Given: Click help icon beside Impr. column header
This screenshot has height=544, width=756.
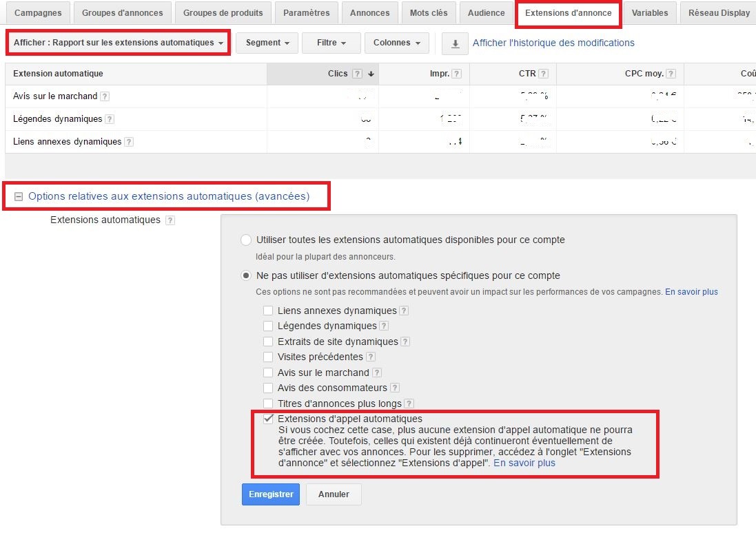Looking at the screenshot, I should tap(456, 74).
